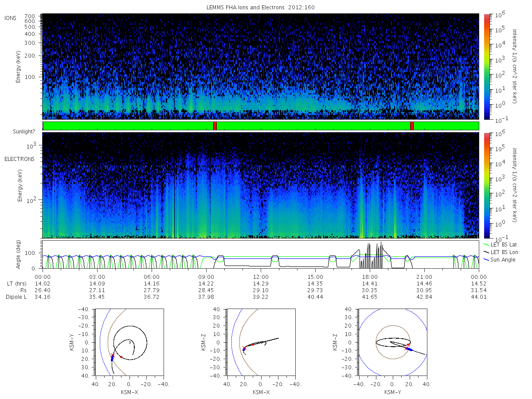Click the Sunlight? indicator label
532x399 pixels.
pyautogui.click(x=17, y=132)
